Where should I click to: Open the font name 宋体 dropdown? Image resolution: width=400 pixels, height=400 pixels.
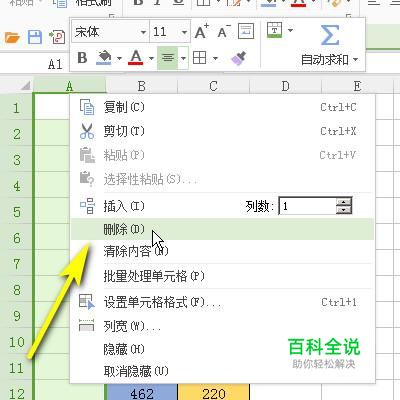(x=143, y=32)
